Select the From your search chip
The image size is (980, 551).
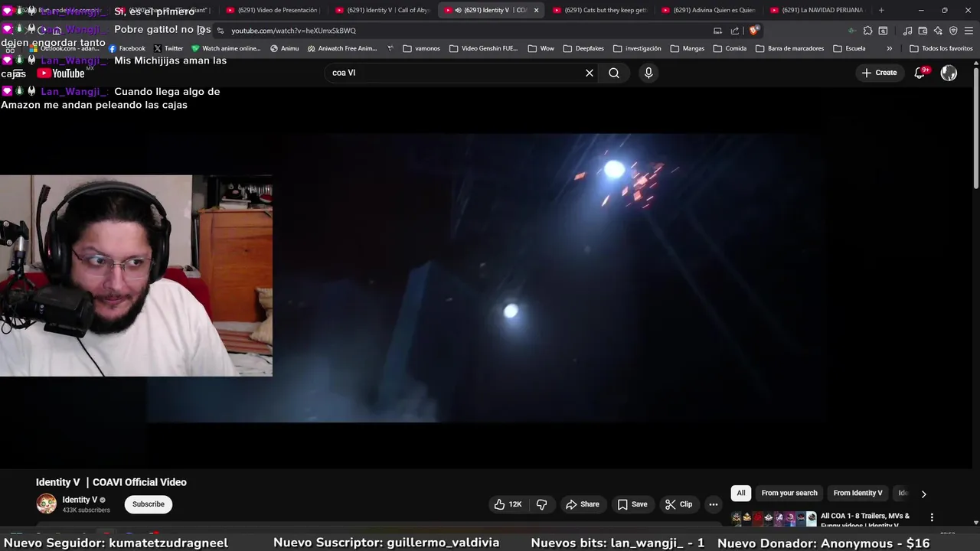(x=789, y=493)
